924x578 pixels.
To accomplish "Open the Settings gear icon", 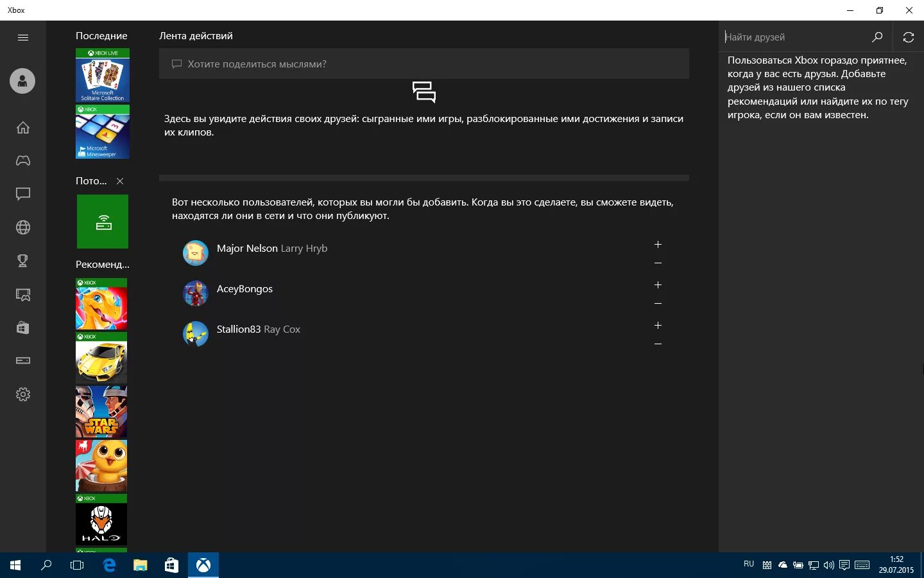I will 23,394.
